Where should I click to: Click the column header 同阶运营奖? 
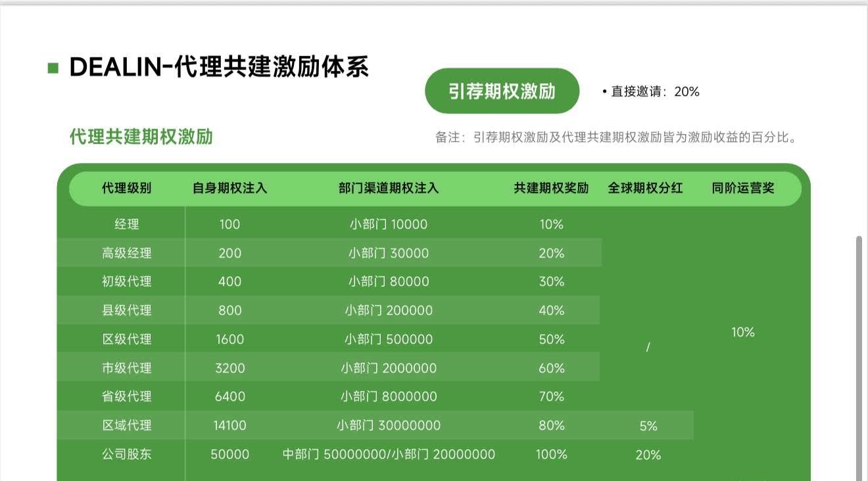(x=743, y=188)
